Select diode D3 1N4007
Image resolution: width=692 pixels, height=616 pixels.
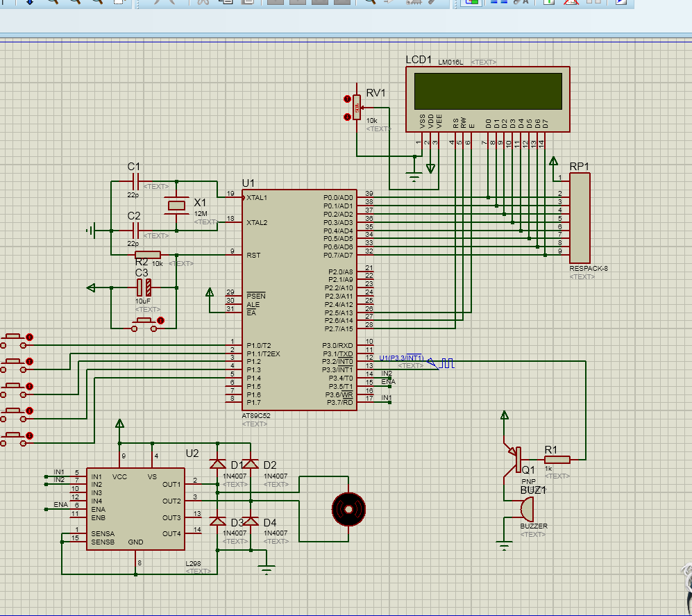(217, 522)
